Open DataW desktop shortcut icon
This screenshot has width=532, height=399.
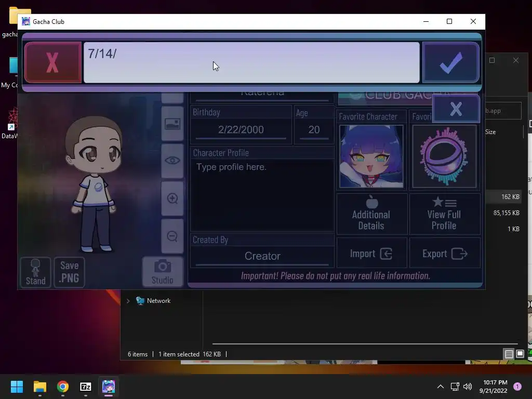point(9,124)
